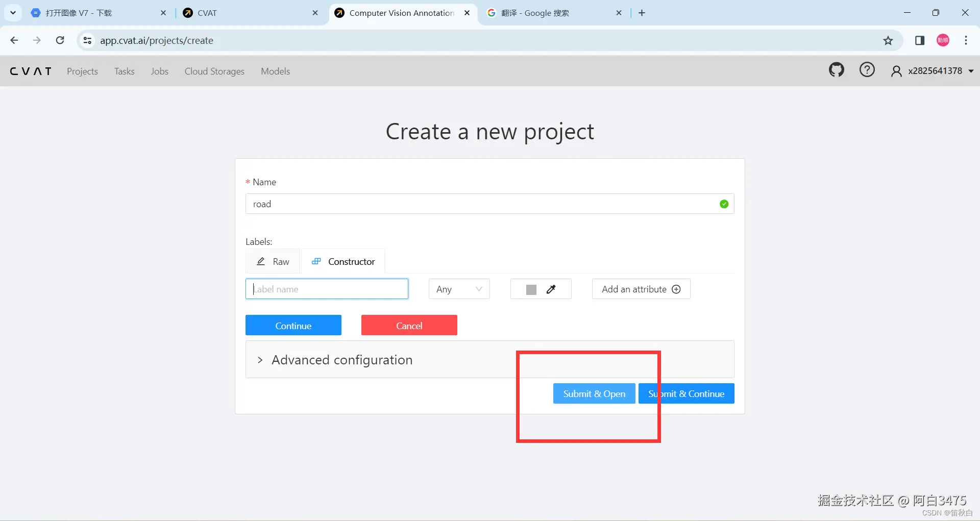Image resolution: width=980 pixels, height=521 pixels.
Task: Click the Continue button
Action: coord(293,326)
